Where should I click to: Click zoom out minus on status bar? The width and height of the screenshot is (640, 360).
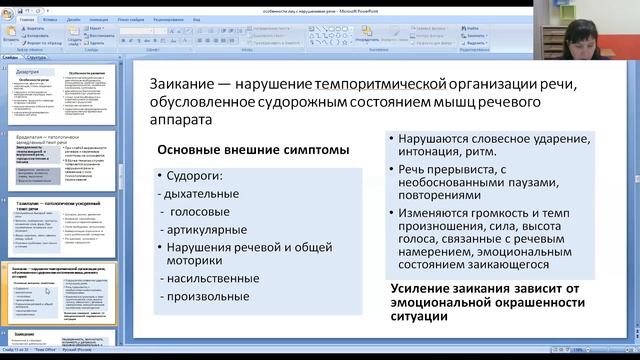(x=588, y=350)
